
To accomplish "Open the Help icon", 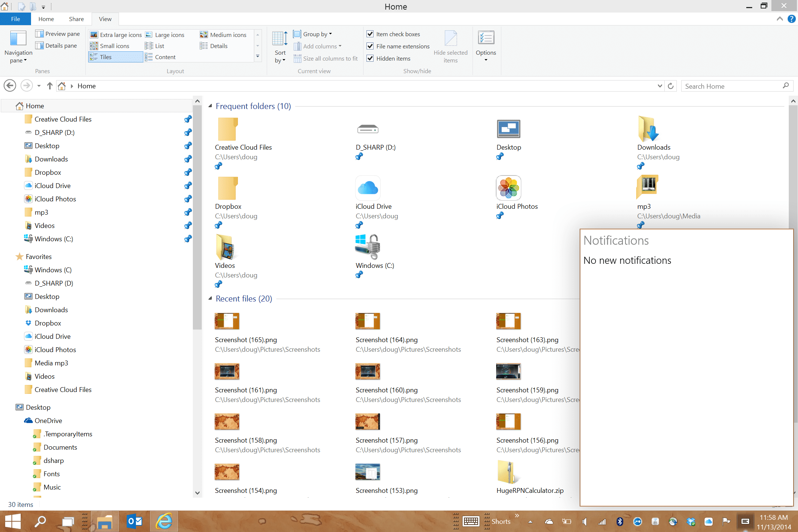I will 791,19.
